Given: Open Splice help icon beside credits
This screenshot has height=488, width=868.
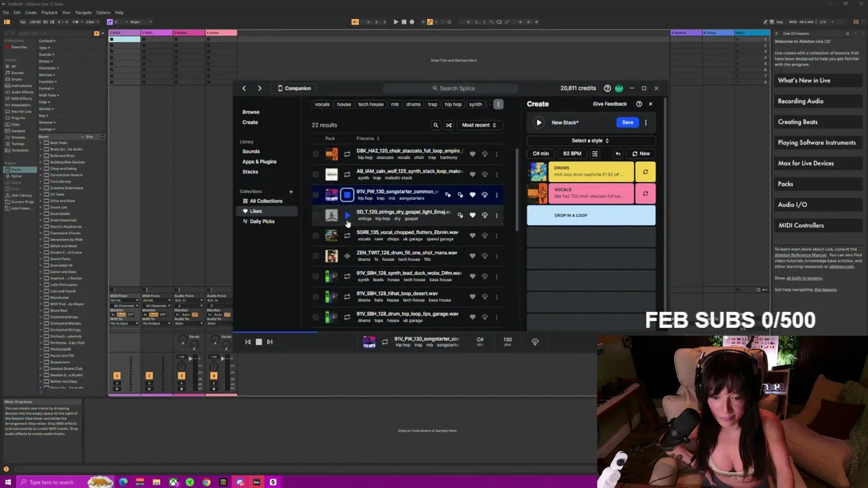Looking at the screenshot, I should [x=608, y=88].
